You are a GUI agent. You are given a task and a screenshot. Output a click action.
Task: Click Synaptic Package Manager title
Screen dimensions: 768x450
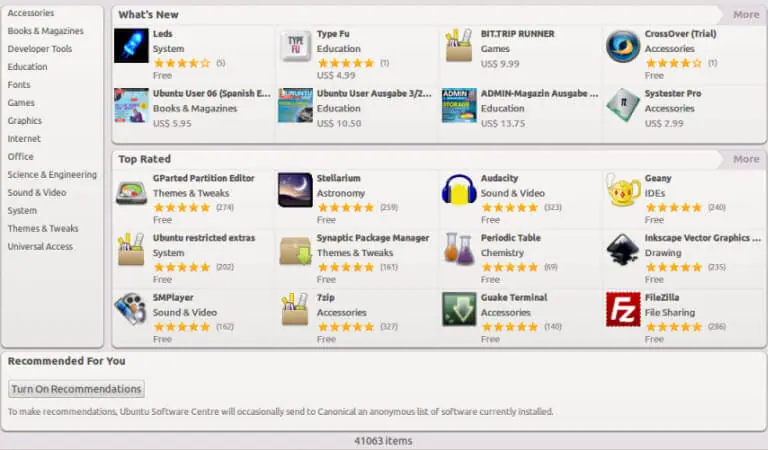[373, 238]
